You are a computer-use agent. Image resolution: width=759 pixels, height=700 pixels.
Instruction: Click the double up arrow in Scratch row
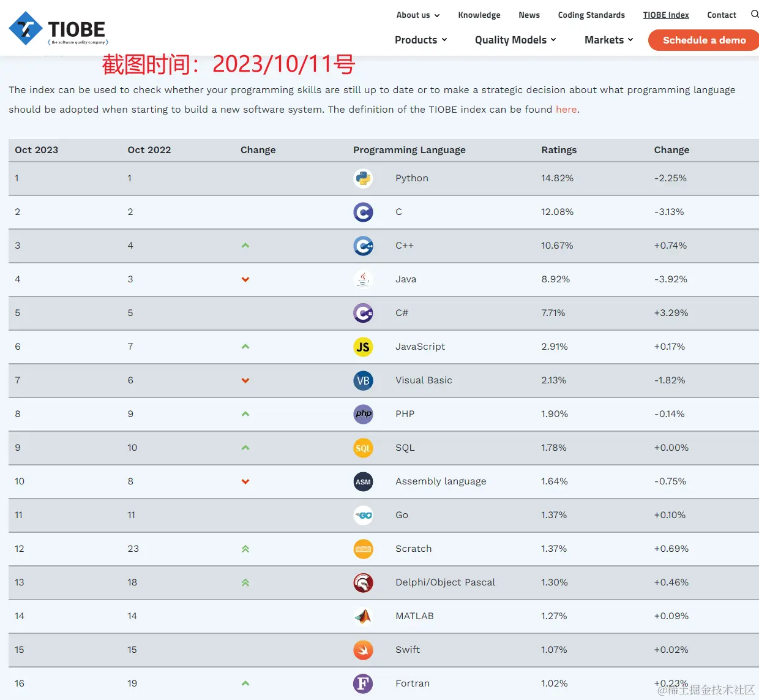click(x=245, y=549)
